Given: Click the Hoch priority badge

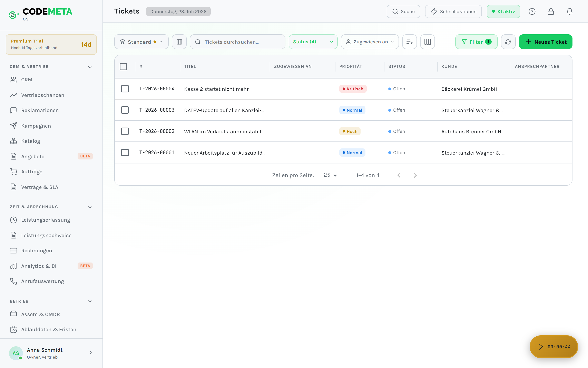Looking at the screenshot, I should [350, 131].
